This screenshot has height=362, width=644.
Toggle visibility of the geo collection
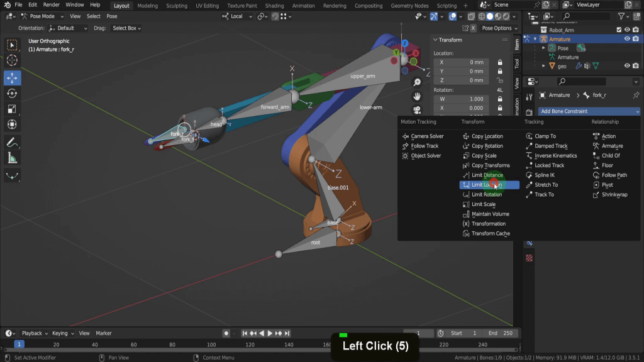pyautogui.click(x=627, y=65)
